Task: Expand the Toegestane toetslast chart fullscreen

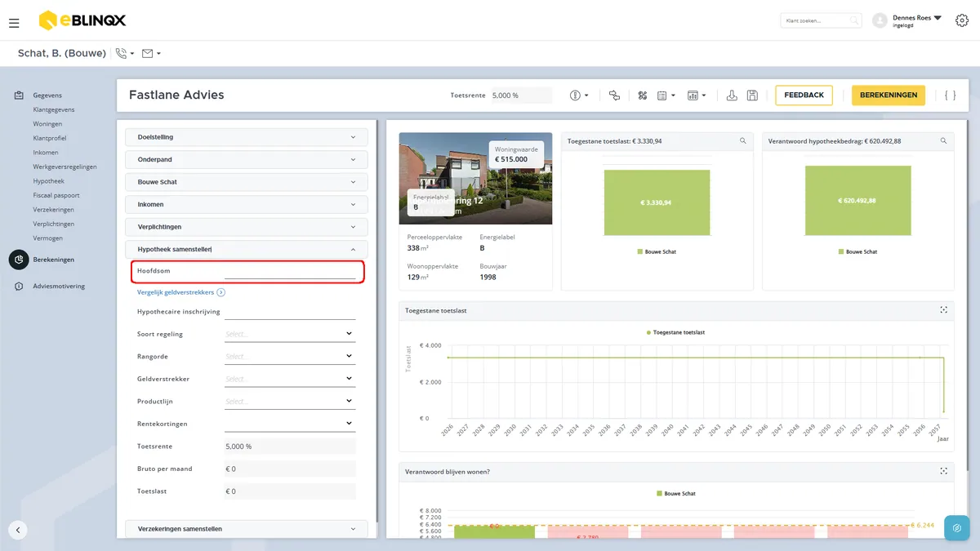Action: (x=943, y=310)
